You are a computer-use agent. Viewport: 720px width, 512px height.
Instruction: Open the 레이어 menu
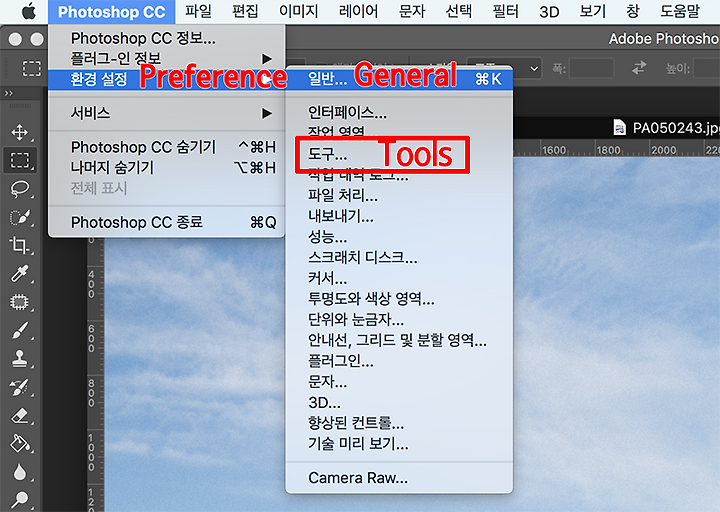(359, 12)
